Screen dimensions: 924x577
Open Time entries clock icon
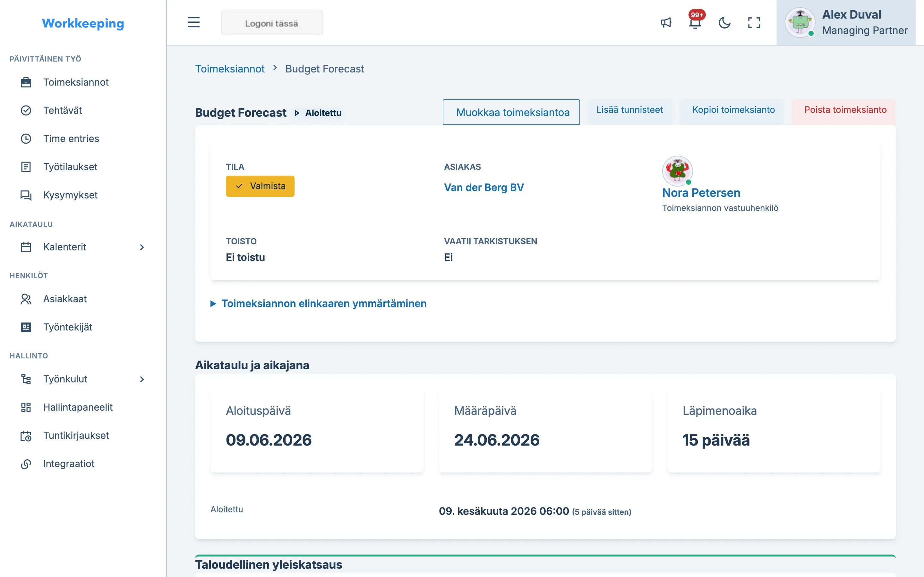(x=26, y=138)
